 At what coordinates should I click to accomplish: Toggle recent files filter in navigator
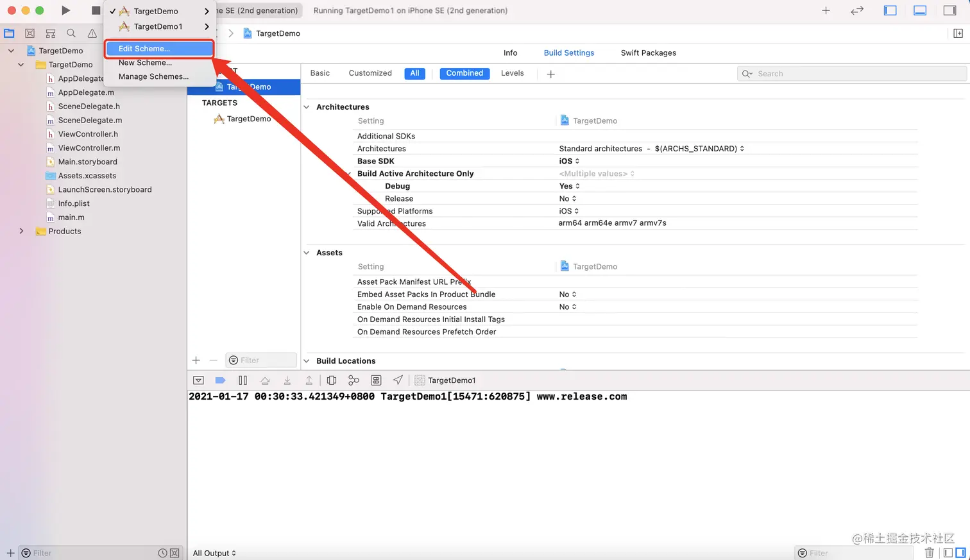coord(163,553)
